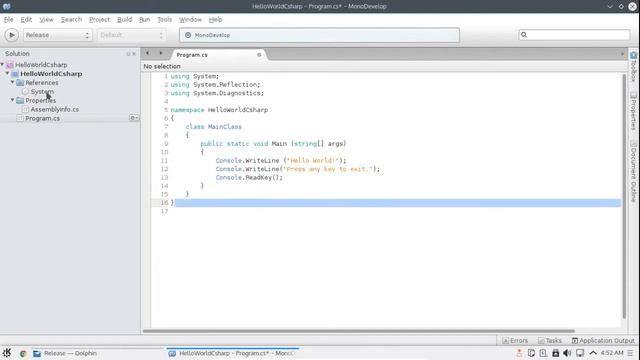Open the Build menu
Screen dimensions: 640x360
pyautogui.click(x=124, y=20)
